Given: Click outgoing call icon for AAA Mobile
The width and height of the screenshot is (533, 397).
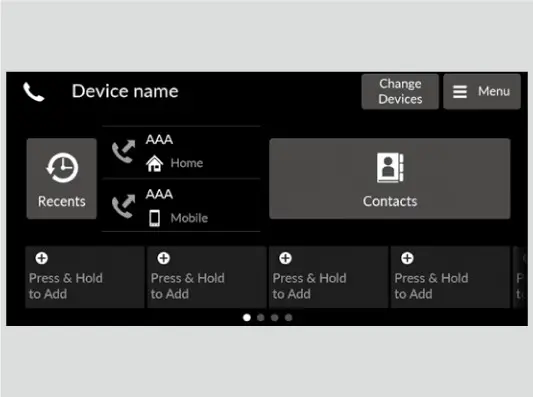Looking at the screenshot, I should (123, 206).
